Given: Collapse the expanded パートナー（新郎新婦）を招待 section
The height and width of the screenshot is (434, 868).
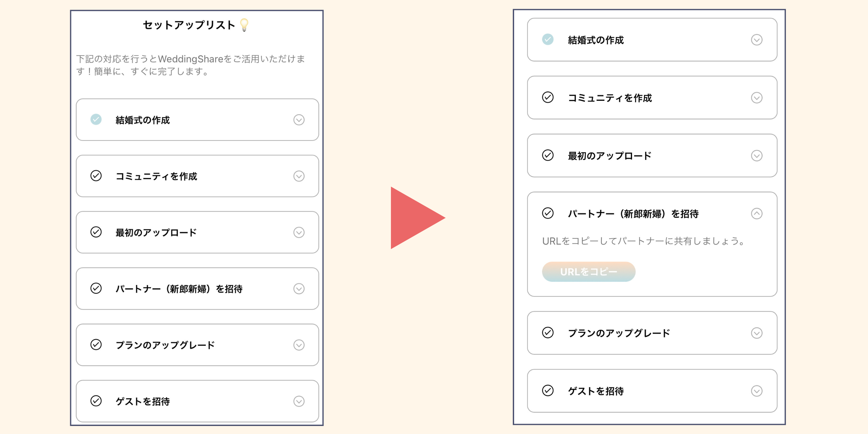Looking at the screenshot, I should click(756, 214).
